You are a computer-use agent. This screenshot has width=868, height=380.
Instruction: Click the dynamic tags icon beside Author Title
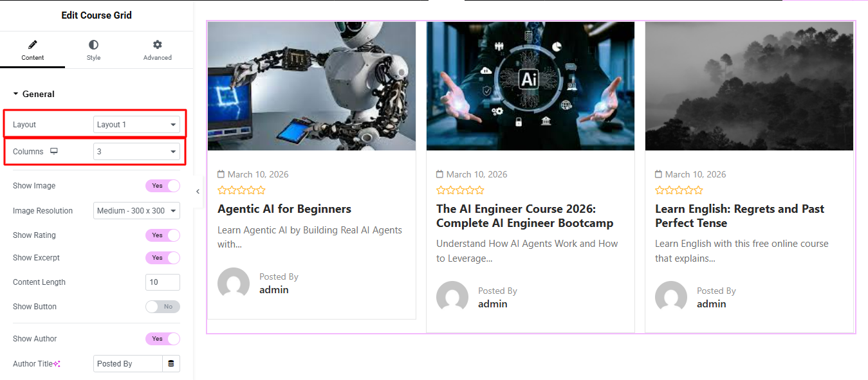coord(171,364)
